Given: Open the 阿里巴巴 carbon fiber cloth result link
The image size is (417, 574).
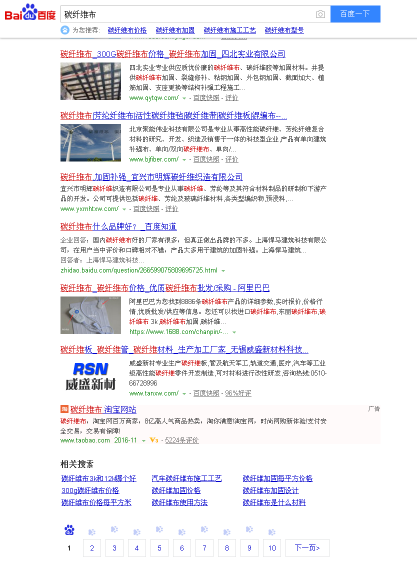Looking at the screenshot, I should click(x=165, y=288).
